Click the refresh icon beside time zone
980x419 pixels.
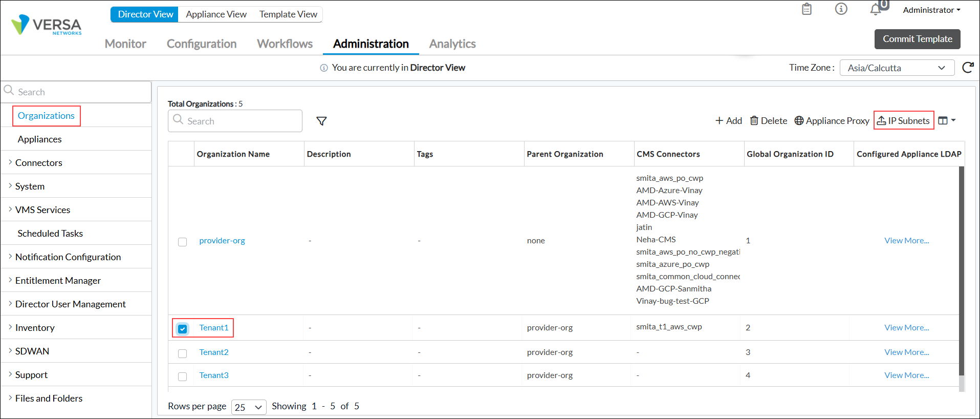967,68
